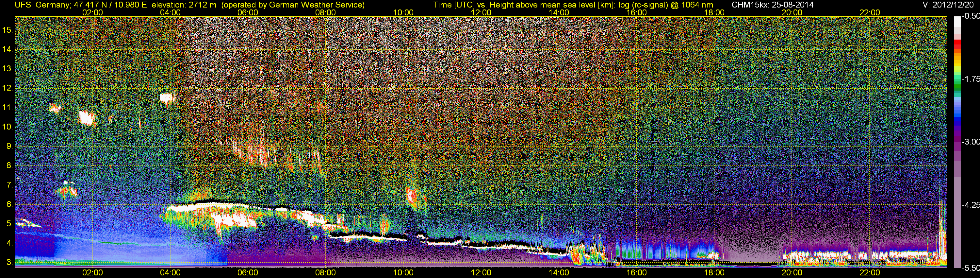Click the 08:00 label on the lower time axis

pyautogui.click(x=326, y=273)
